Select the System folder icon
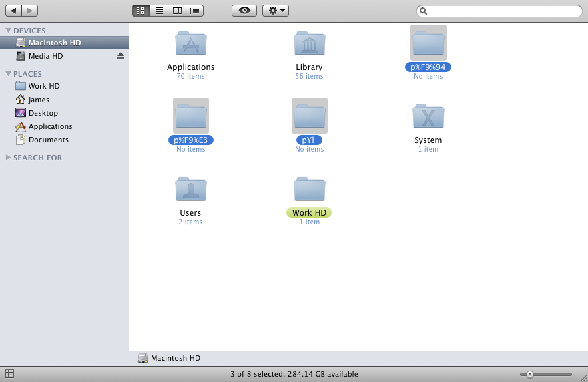 [x=428, y=116]
